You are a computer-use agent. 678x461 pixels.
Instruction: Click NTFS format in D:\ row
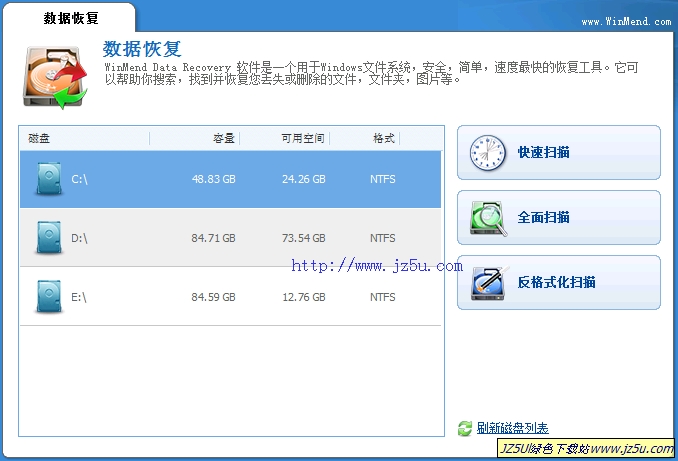pos(383,238)
